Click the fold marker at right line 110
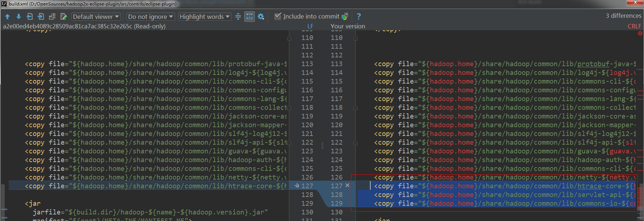The image size is (644, 221). click(x=355, y=38)
